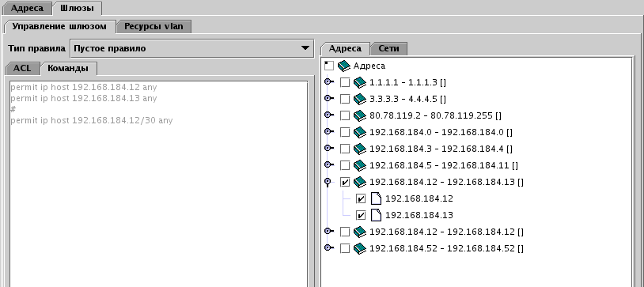Check the 192.168.184.12 - 192.168.184.12 checkbox
Screen dimensions: 644x287
click(x=345, y=232)
